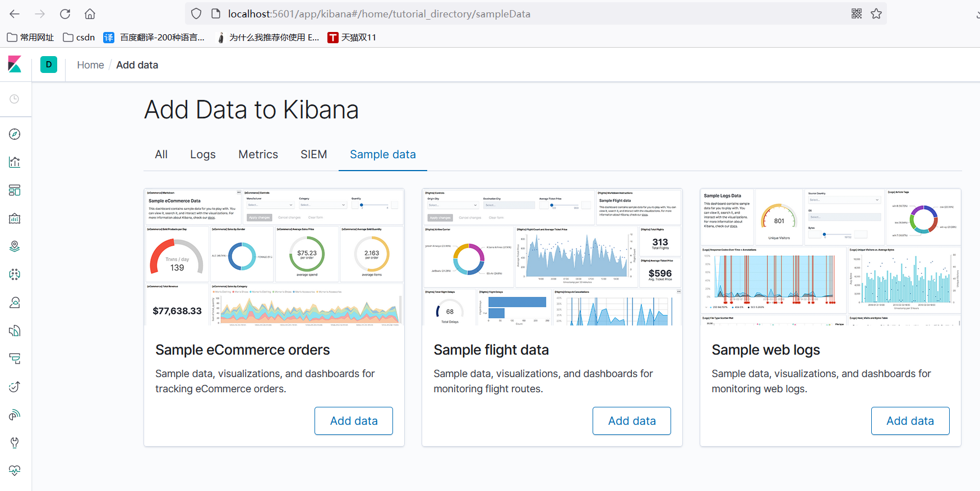Open APM icon in sidebar
The height and width of the screenshot is (491, 980).
click(15, 359)
